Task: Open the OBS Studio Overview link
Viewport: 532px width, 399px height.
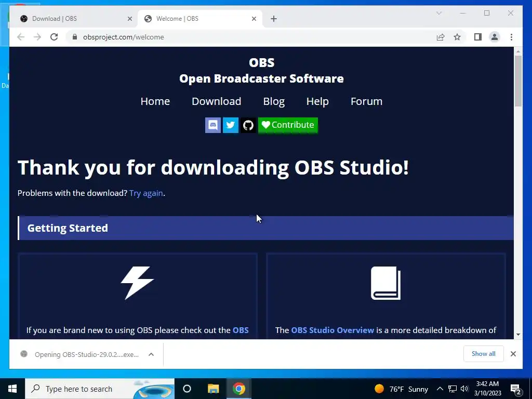Action: (x=332, y=330)
